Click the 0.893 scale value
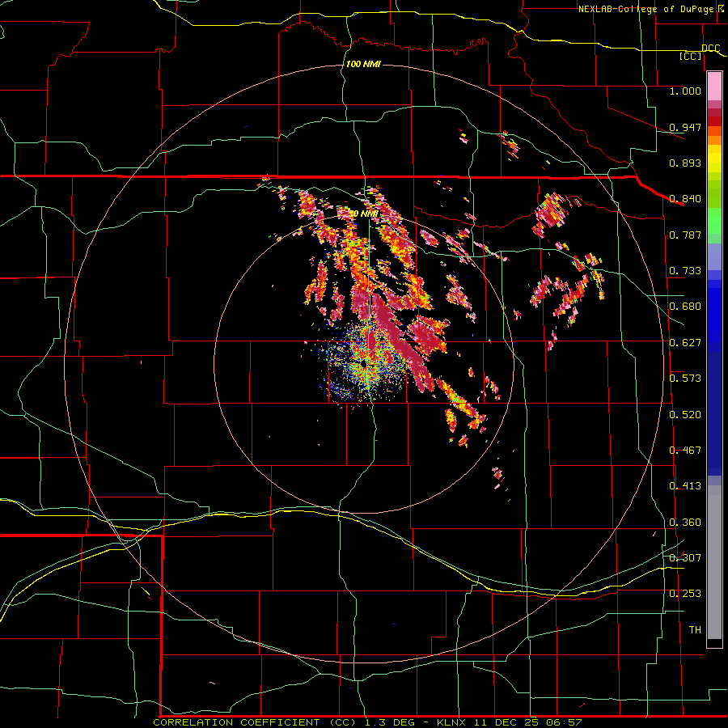Viewport: 728px width, 728px height. click(685, 163)
